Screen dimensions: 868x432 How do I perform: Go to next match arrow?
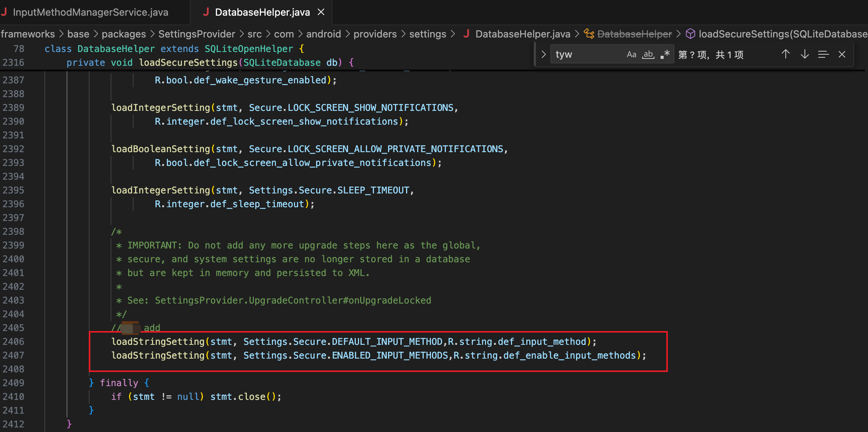pos(804,55)
